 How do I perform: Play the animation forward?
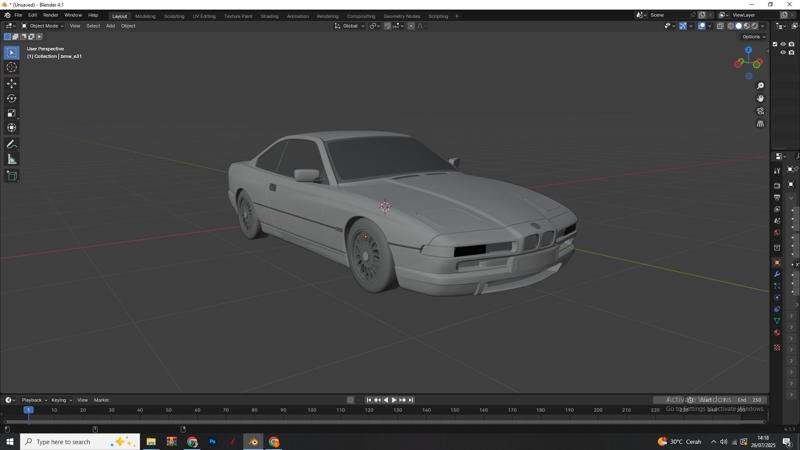pyautogui.click(x=394, y=400)
